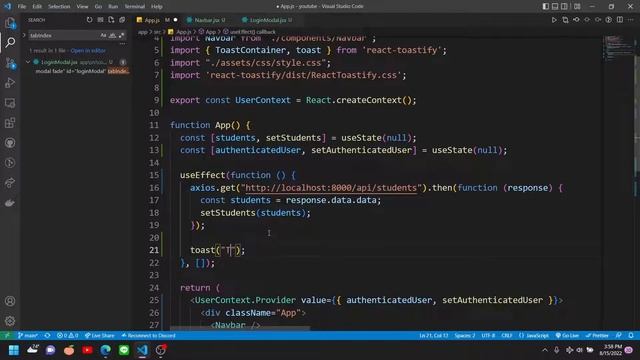640x360 pixels.
Task: Click the App function breadcrumb item
Action: pos(208,31)
